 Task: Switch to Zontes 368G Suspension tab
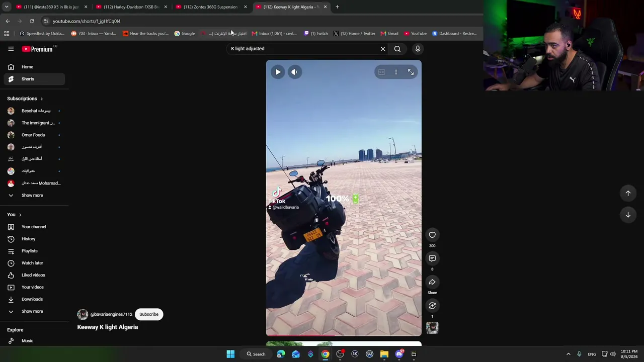tap(211, 7)
